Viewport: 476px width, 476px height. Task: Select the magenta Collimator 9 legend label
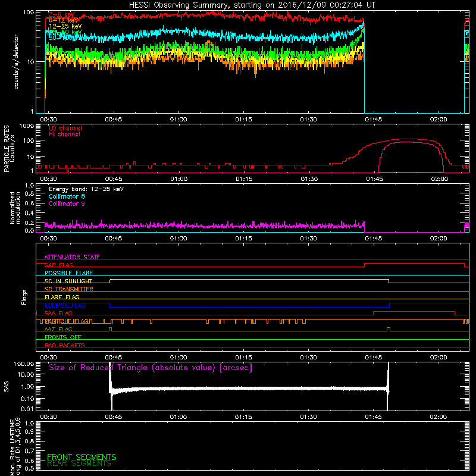point(67,203)
